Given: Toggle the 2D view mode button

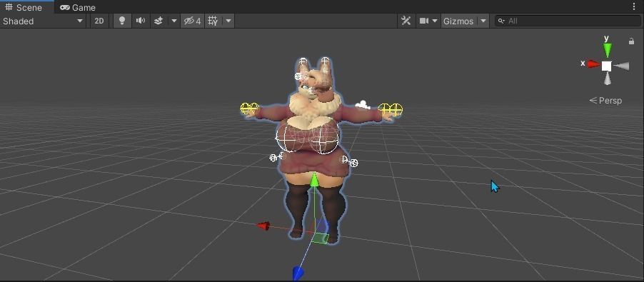Looking at the screenshot, I should 99,21.
